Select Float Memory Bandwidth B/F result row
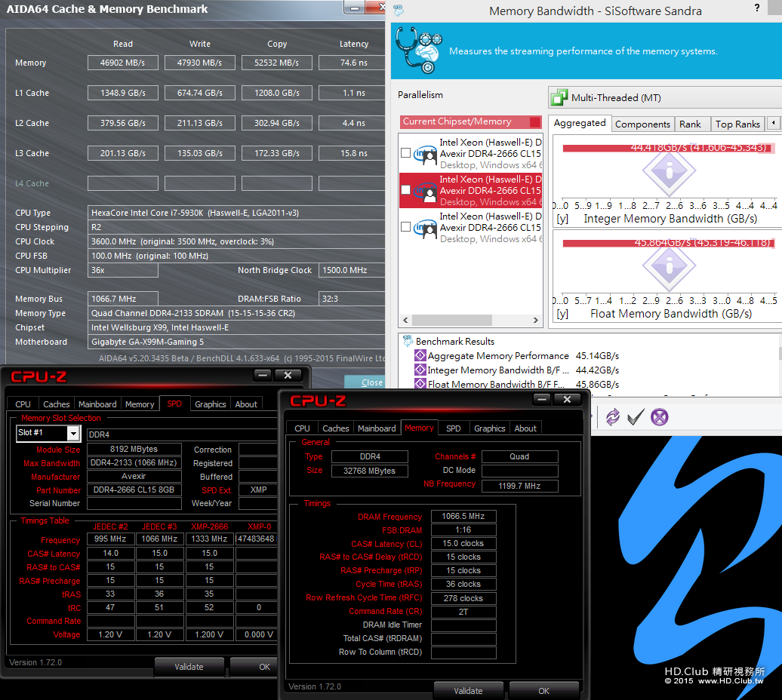 tap(517, 384)
